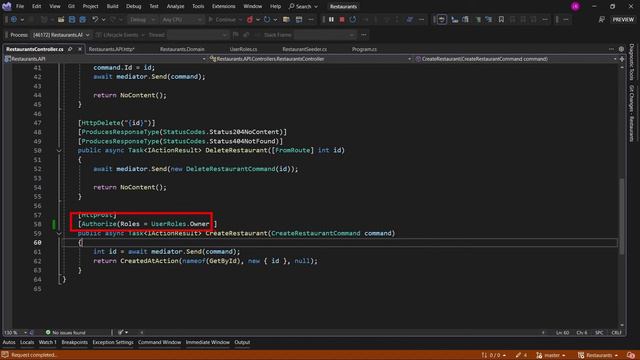Click the Save All toolbar icon
The image size is (640, 360).
pyautogui.click(x=82, y=19)
